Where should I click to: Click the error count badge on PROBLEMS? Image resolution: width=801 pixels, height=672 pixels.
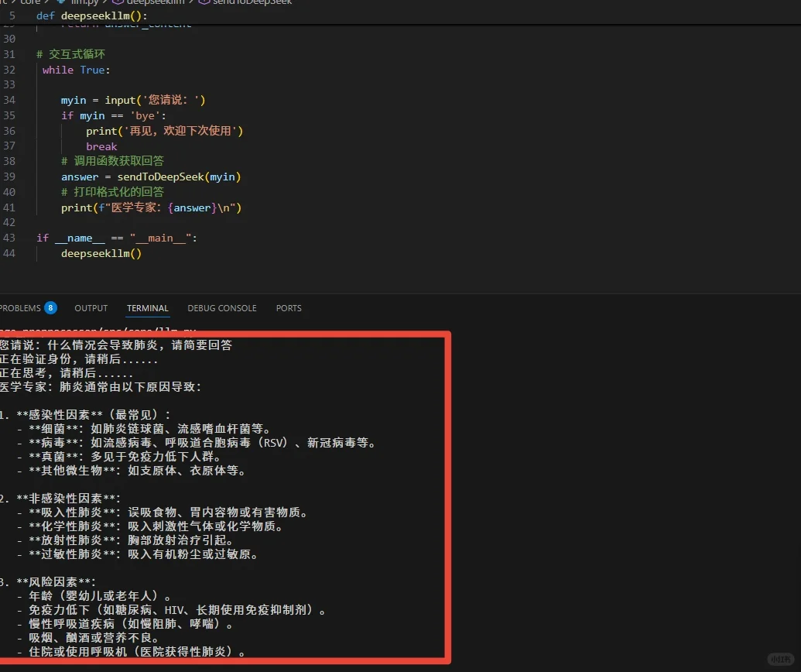click(50, 307)
